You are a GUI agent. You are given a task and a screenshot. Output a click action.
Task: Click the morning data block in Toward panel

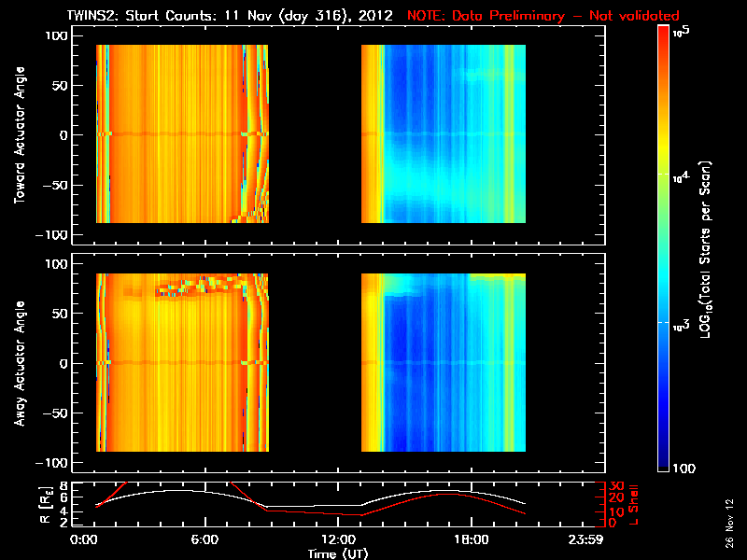[x=182, y=133]
